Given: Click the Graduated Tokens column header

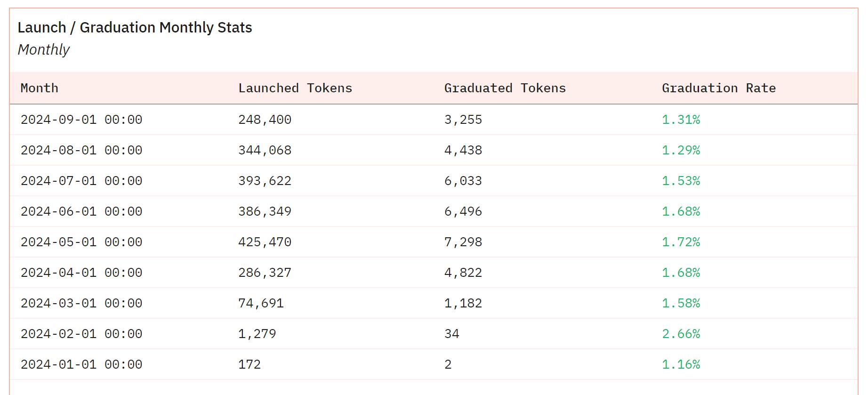Looking at the screenshot, I should coord(505,88).
